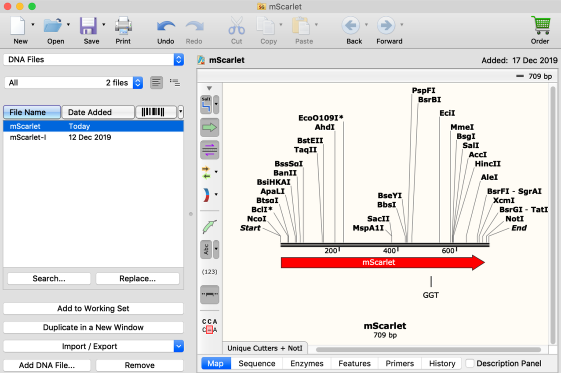Viewport: 561px width, 375px height.
Task: Switch to the Sequence tab
Action: [257, 363]
